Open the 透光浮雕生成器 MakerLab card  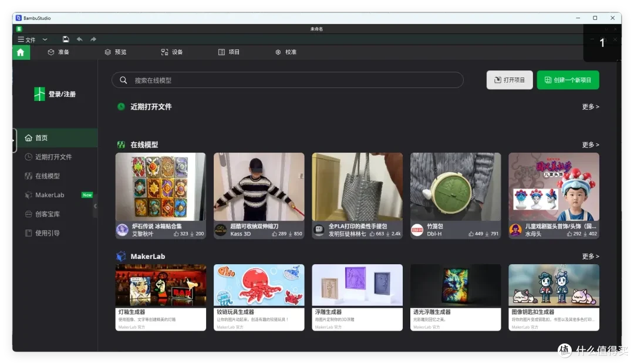pyautogui.click(x=456, y=298)
